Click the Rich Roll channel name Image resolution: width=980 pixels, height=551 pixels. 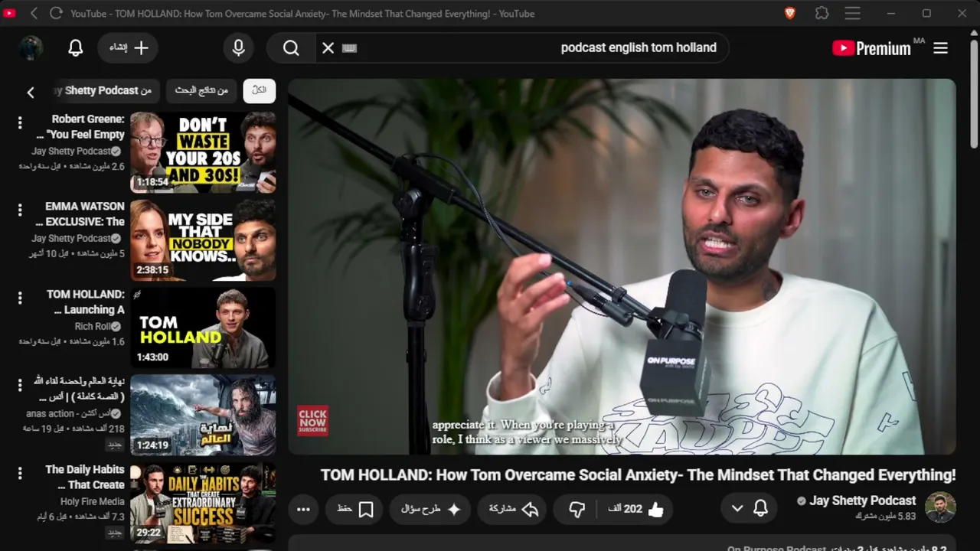pyautogui.click(x=93, y=327)
